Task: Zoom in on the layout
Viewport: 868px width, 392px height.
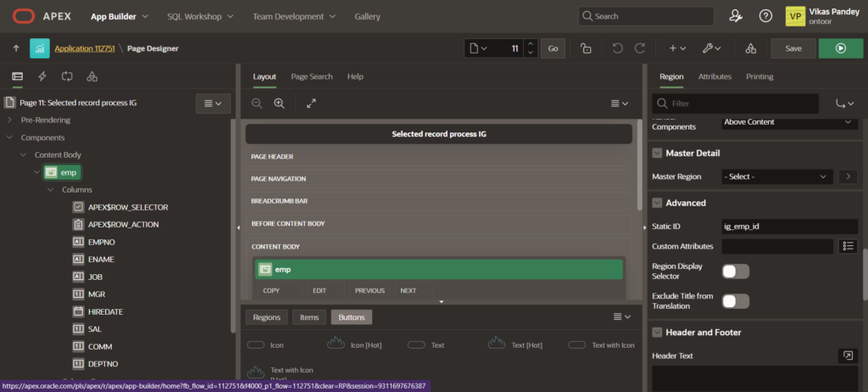Action: [x=279, y=104]
